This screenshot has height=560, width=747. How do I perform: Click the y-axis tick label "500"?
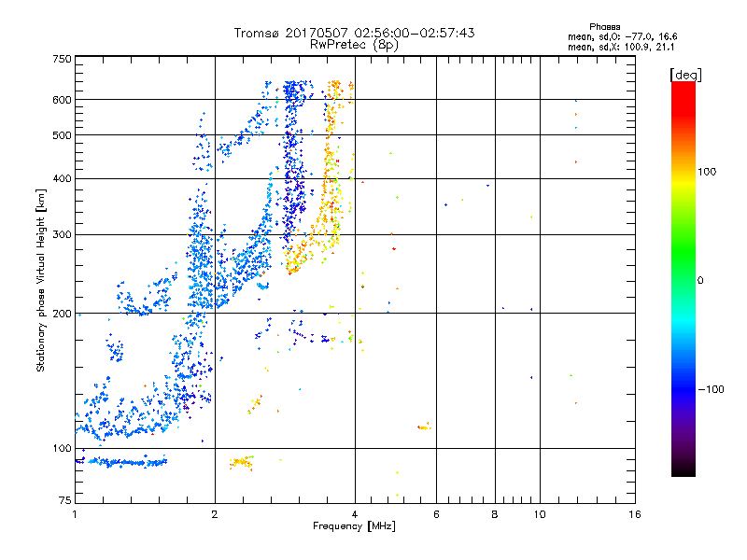pyautogui.click(x=62, y=135)
